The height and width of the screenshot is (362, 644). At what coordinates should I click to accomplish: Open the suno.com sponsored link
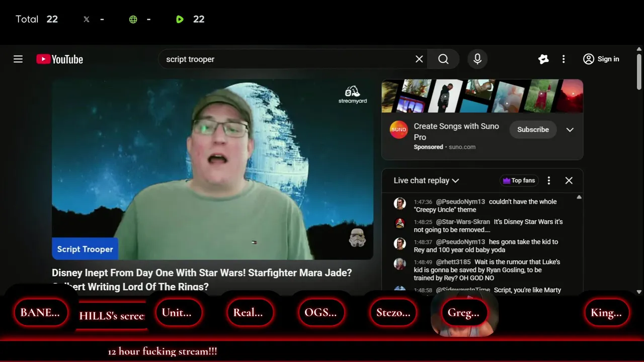pyautogui.click(x=462, y=147)
